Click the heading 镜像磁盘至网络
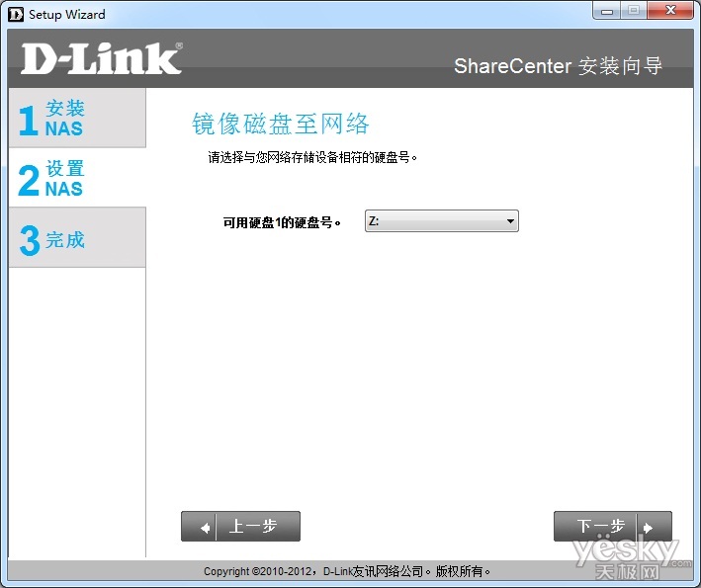This screenshot has height=588, width=701. [x=281, y=124]
